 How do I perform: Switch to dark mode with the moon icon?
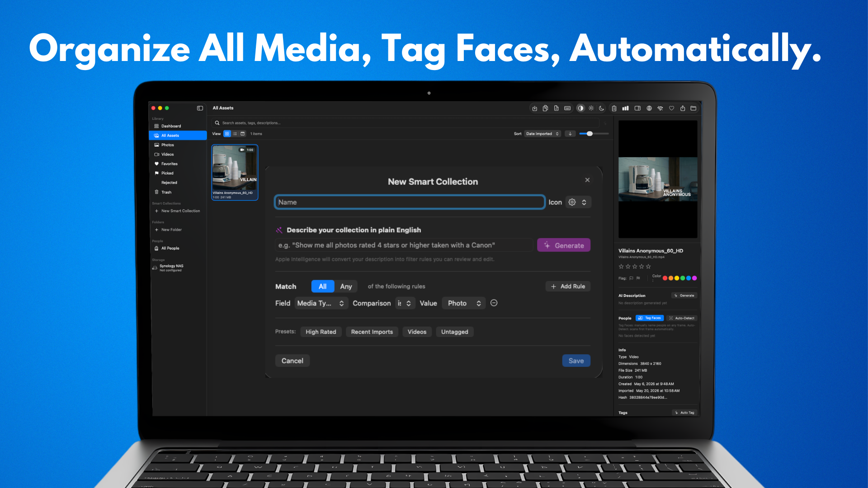[x=601, y=108]
